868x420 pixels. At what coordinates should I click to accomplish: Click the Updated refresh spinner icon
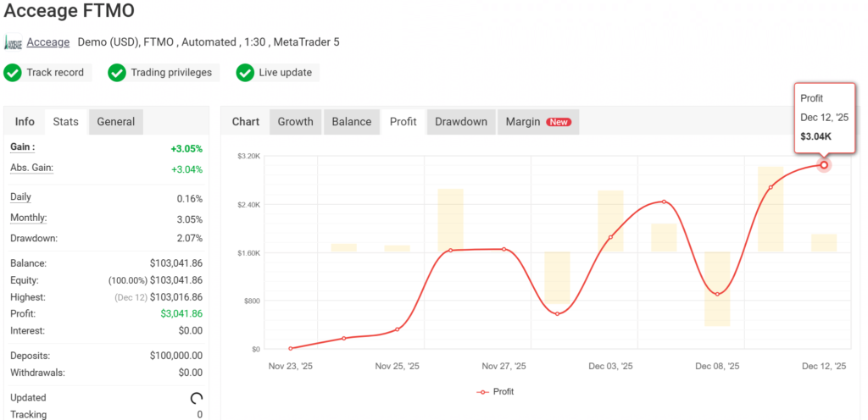point(196,398)
